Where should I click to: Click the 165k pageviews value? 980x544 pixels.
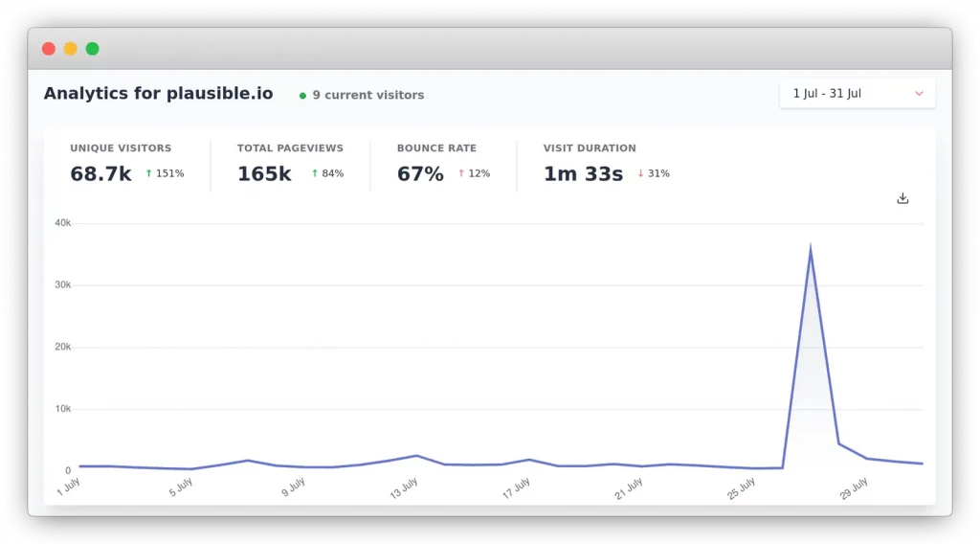(264, 173)
